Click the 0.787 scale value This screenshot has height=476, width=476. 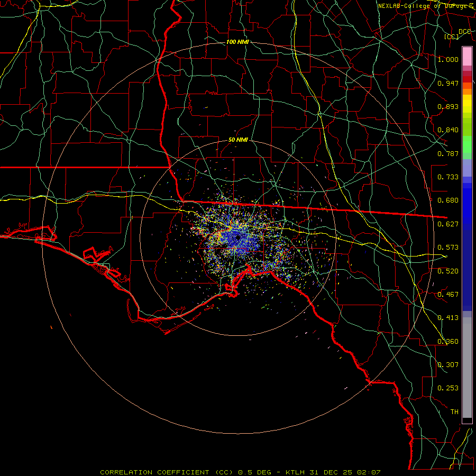[x=448, y=153]
